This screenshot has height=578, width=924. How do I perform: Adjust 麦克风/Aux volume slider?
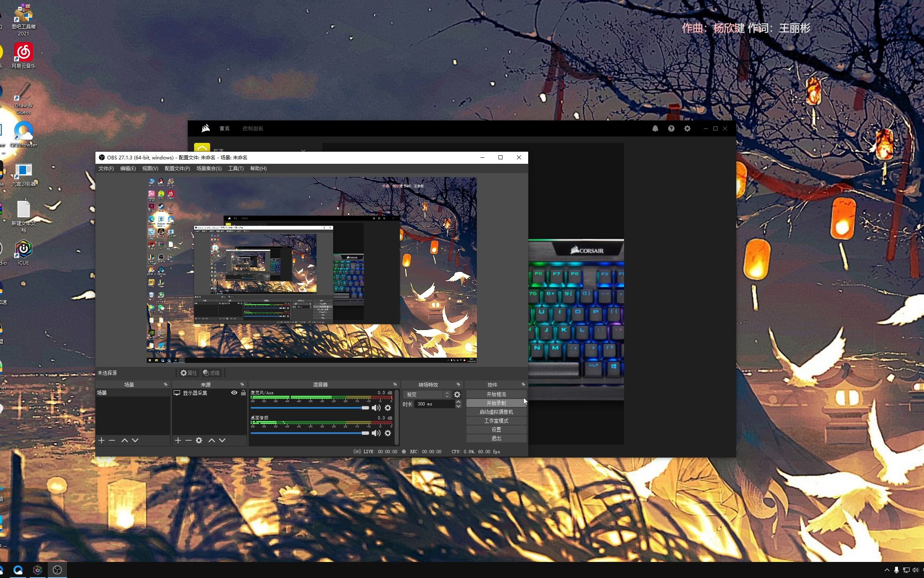[x=310, y=408]
